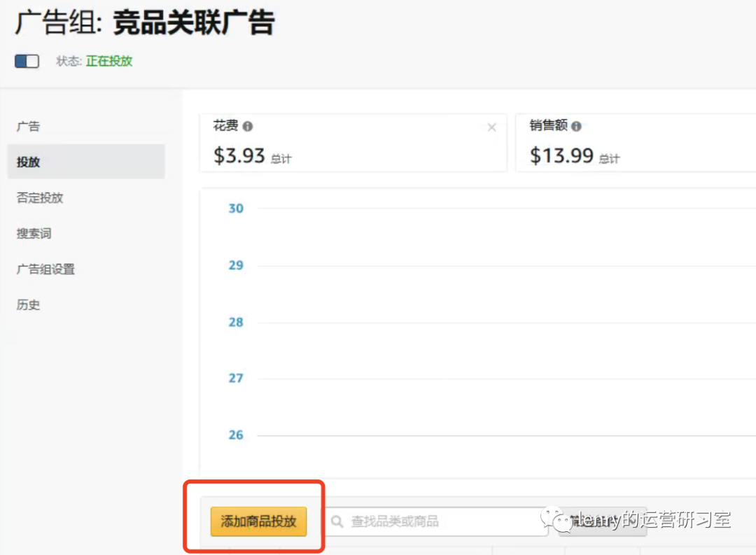Click the $13.99 sales total
Image resolution: width=756 pixels, height=555 pixels.
561,155
